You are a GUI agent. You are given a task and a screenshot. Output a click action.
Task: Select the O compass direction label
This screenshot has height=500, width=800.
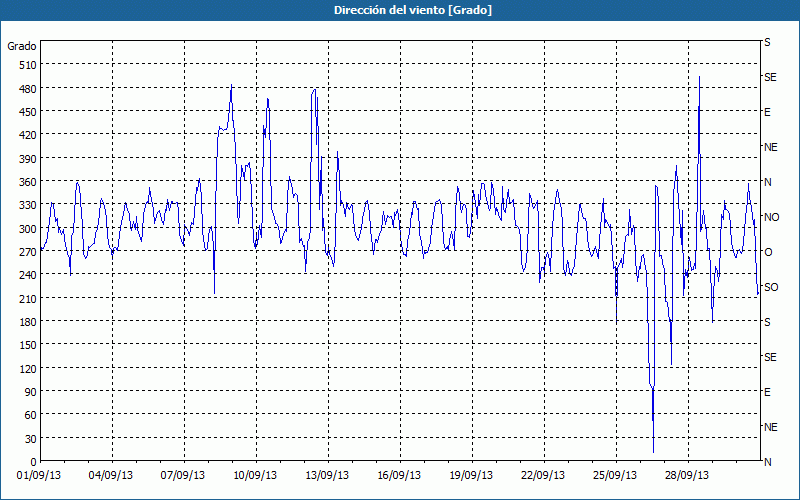coord(768,252)
